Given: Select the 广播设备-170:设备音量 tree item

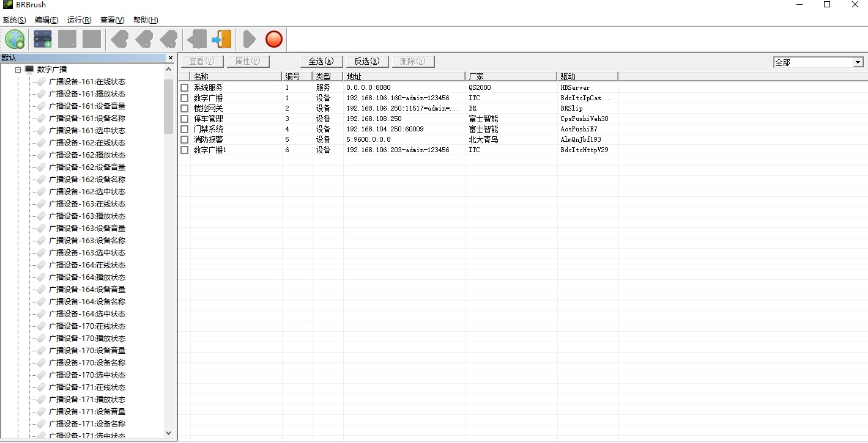Looking at the screenshot, I should (87, 350).
